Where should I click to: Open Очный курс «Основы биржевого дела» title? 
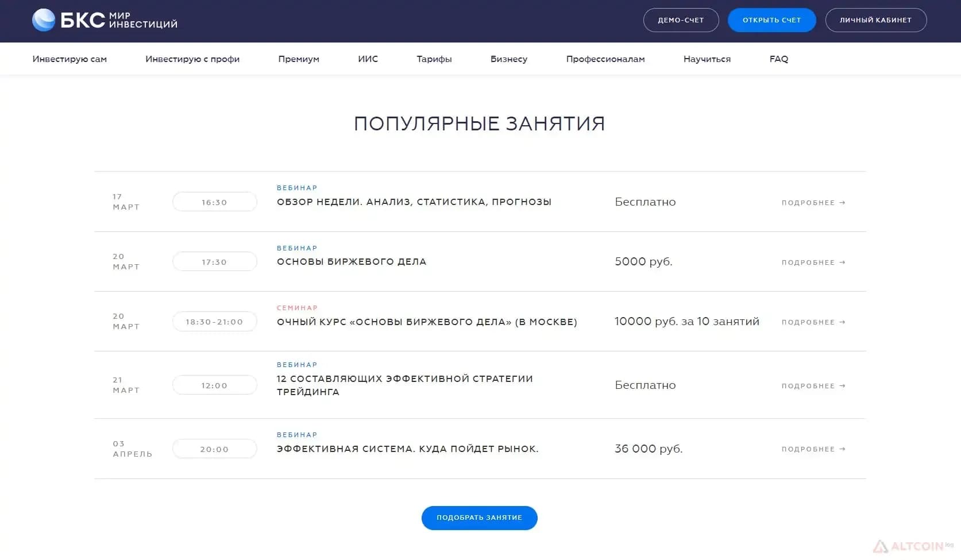tap(427, 322)
